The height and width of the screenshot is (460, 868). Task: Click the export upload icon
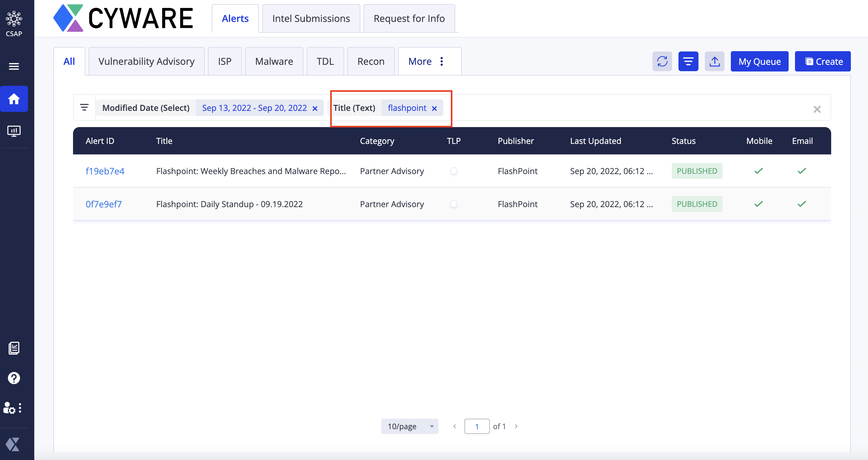click(x=714, y=61)
